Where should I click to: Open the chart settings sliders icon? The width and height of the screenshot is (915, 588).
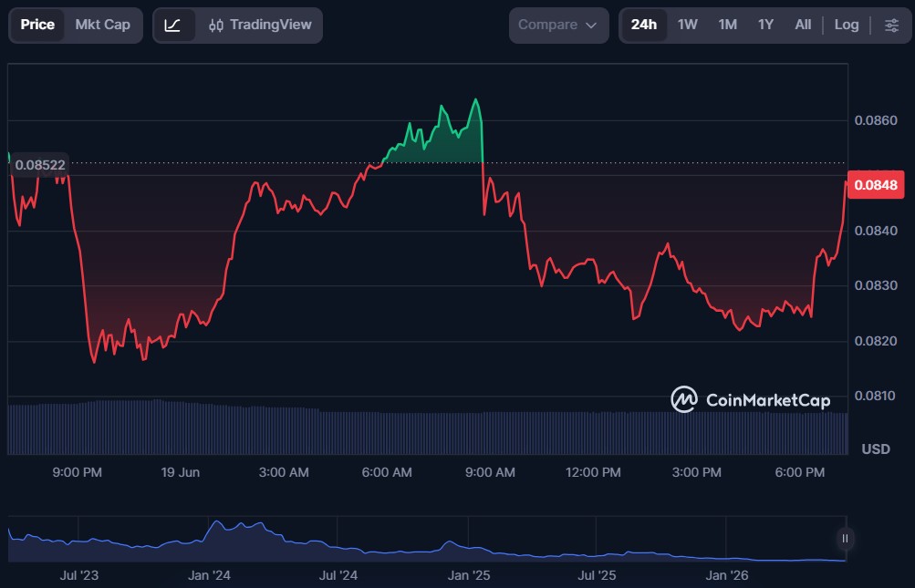point(891,26)
